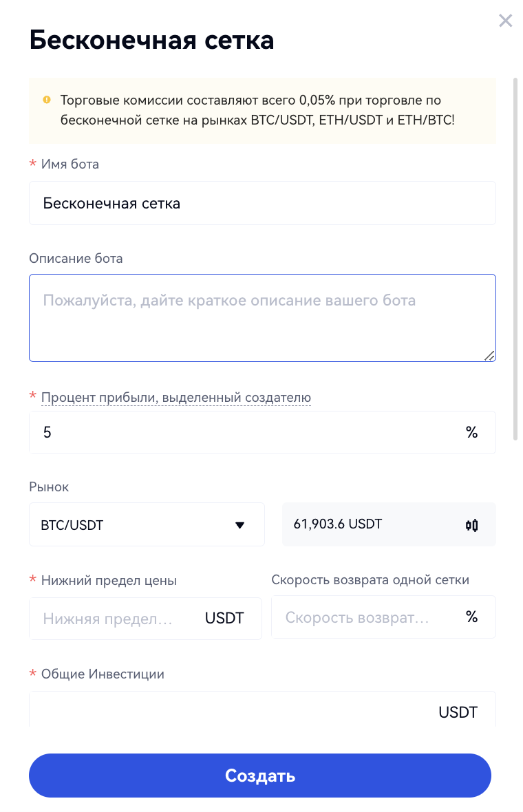Click the USDT suffix in the lower price field
523x812 pixels.
224,618
